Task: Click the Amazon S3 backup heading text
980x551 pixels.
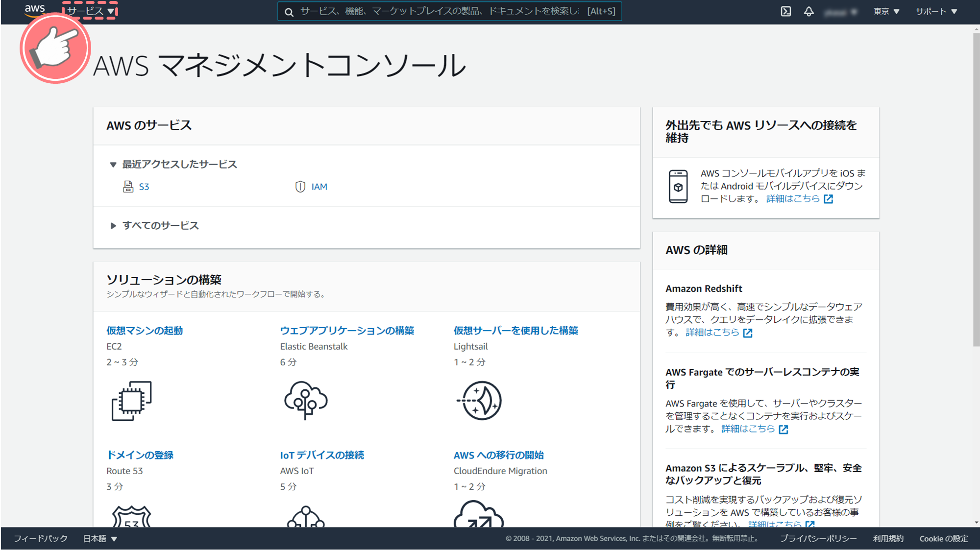Action: point(763,474)
